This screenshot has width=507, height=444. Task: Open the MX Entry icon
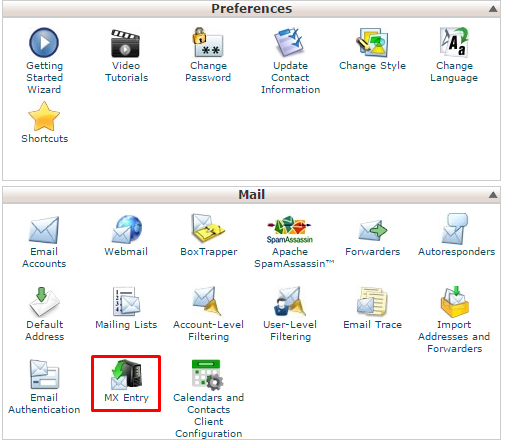(126, 374)
